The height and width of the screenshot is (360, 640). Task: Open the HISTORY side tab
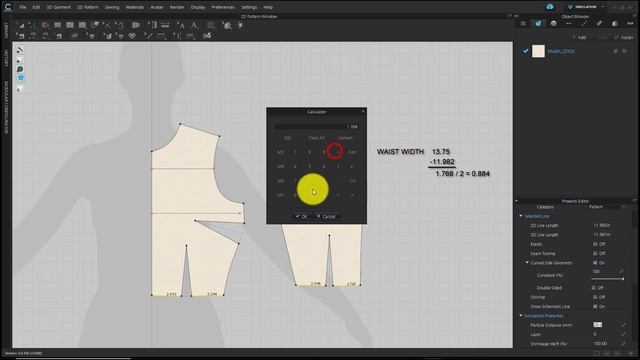pyautogui.click(x=6, y=58)
